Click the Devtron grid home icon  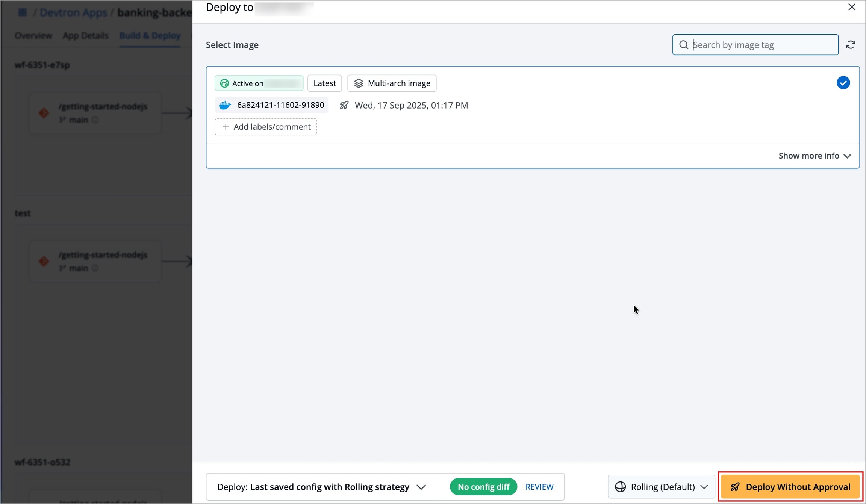point(23,12)
